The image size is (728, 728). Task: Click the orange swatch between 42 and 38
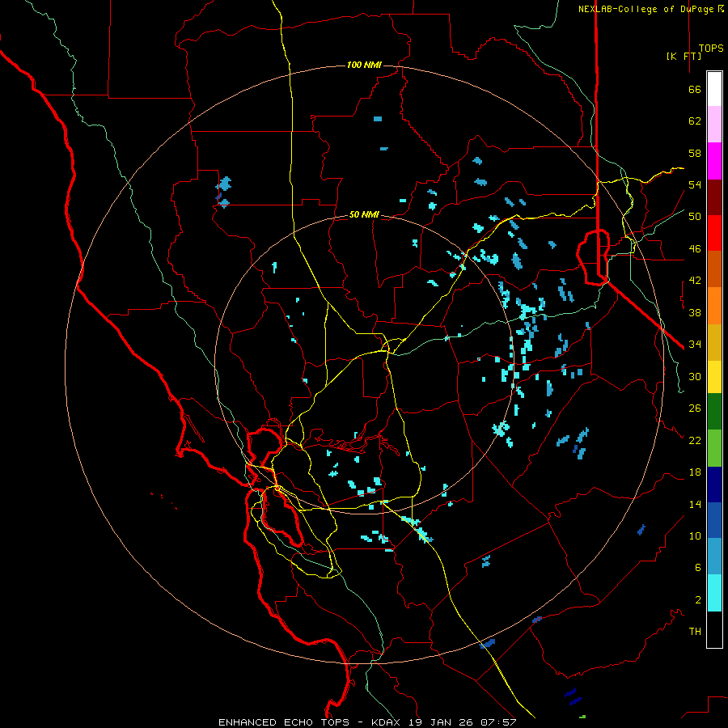coord(714,306)
